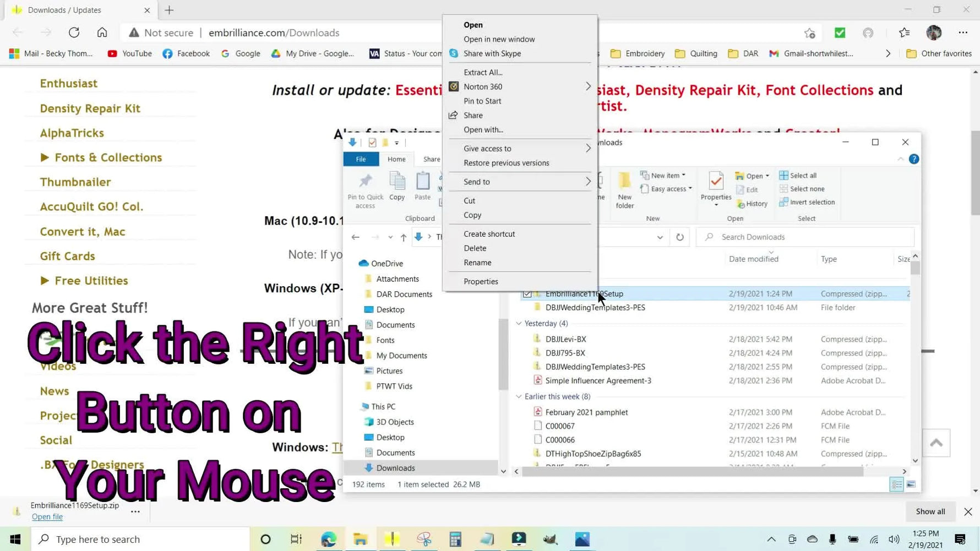Open Windows Start menu

[x=15, y=539]
